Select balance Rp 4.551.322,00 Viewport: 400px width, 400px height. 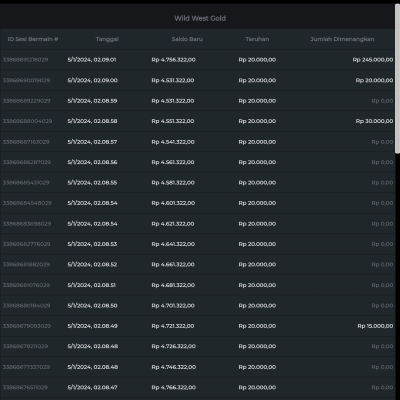[x=173, y=121]
